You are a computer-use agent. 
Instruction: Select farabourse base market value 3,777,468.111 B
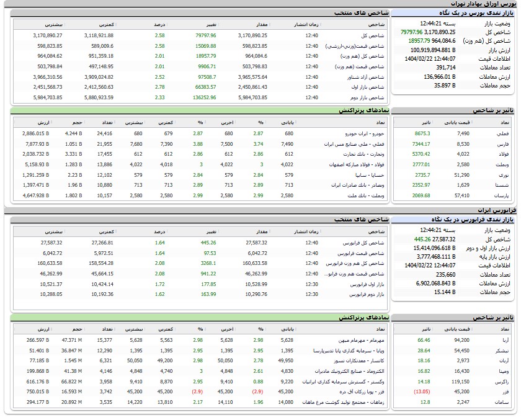point(436,257)
